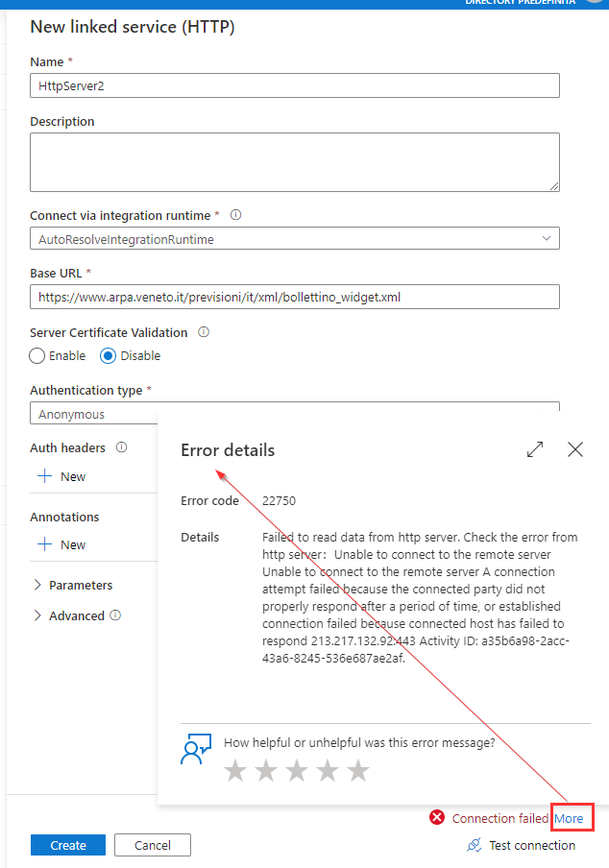Expand the Advanced section
Screen dimensions: 609x868
click(69, 615)
